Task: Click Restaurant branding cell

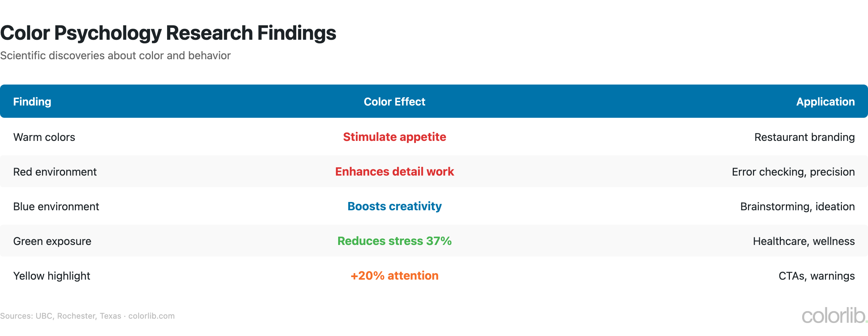Action: [804, 137]
